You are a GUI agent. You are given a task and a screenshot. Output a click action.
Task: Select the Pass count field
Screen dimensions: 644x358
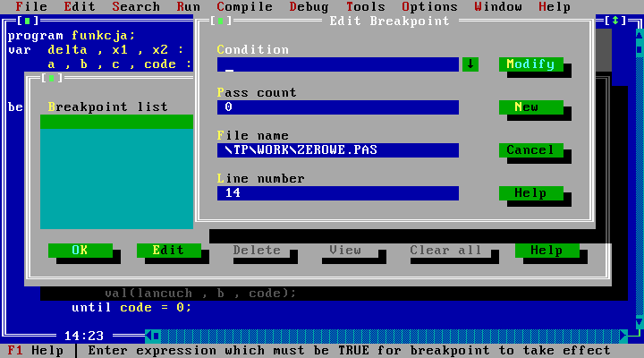[x=337, y=107]
